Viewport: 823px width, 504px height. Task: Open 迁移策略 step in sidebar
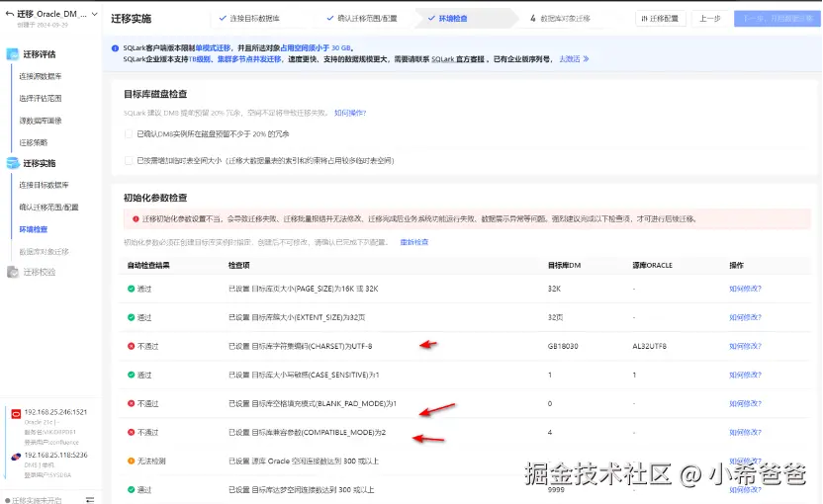(34, 142)
